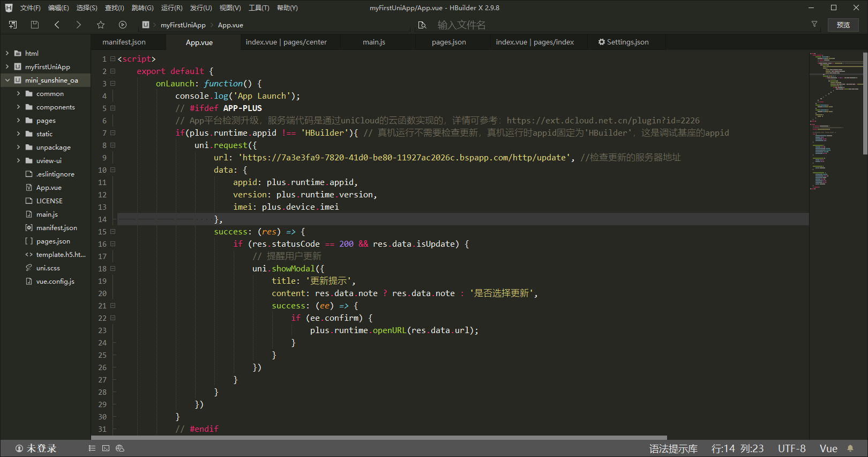Open the notification bell icon
Screen dimensions: 868x457
pyautogui.click(x=850, y=448)
